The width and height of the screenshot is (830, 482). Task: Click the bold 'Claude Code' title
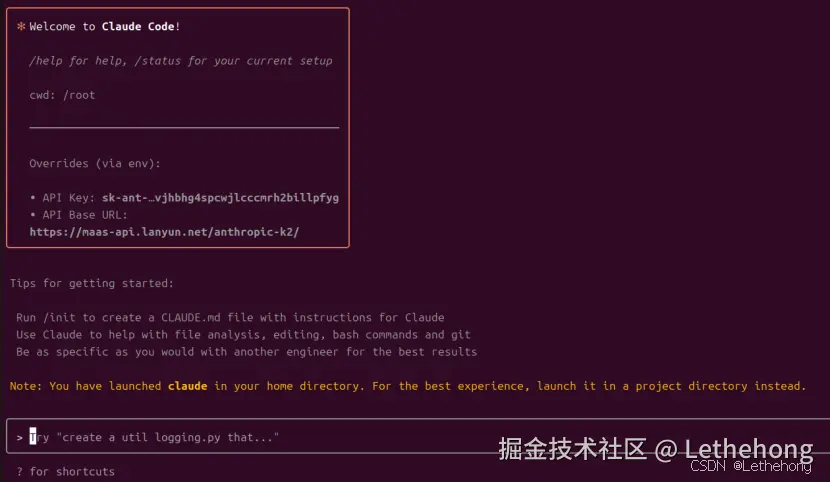tap(140, 27)
